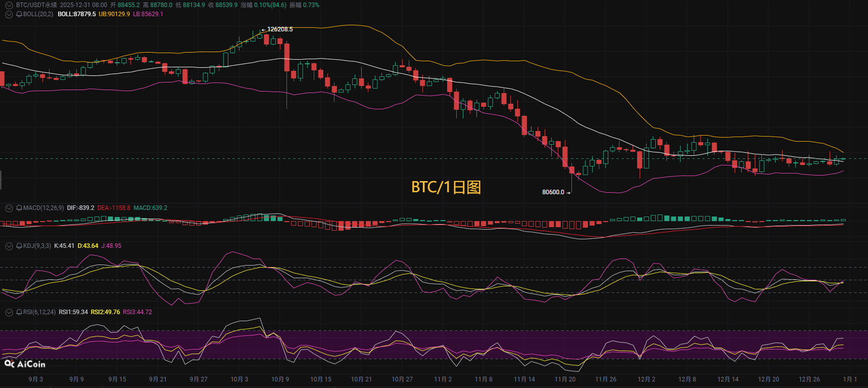This screenshot has width=868, height=388.
Task: Open alert bell for RSI(6,12,24)
Action: [19, 312]
